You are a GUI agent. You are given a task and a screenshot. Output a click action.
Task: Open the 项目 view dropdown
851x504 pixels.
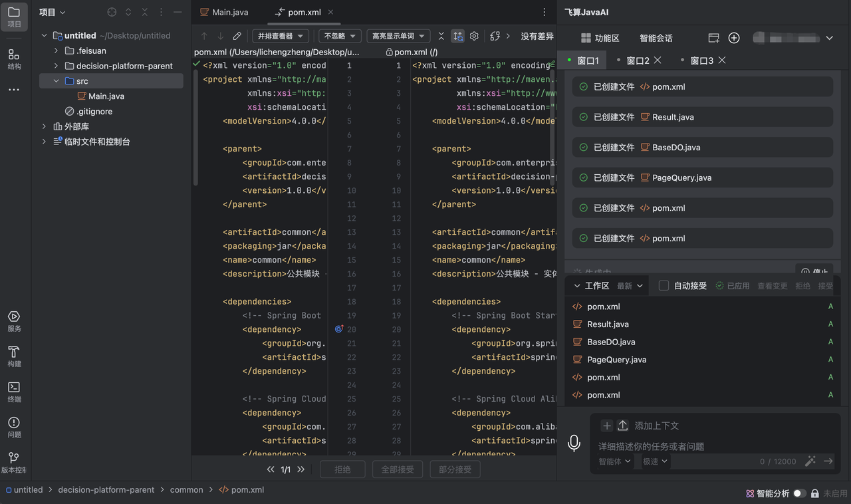pyautogui.click(x=53, y=12)
